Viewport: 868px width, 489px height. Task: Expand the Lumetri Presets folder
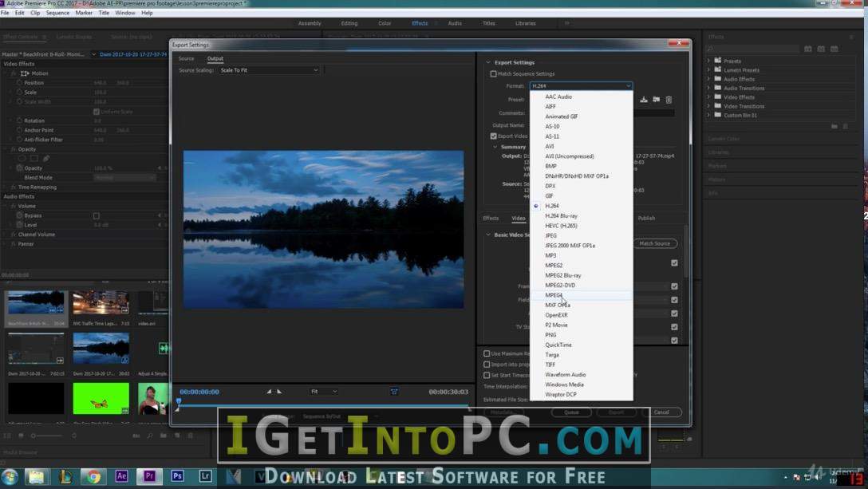pyautogui.click(x=708, y=69)
